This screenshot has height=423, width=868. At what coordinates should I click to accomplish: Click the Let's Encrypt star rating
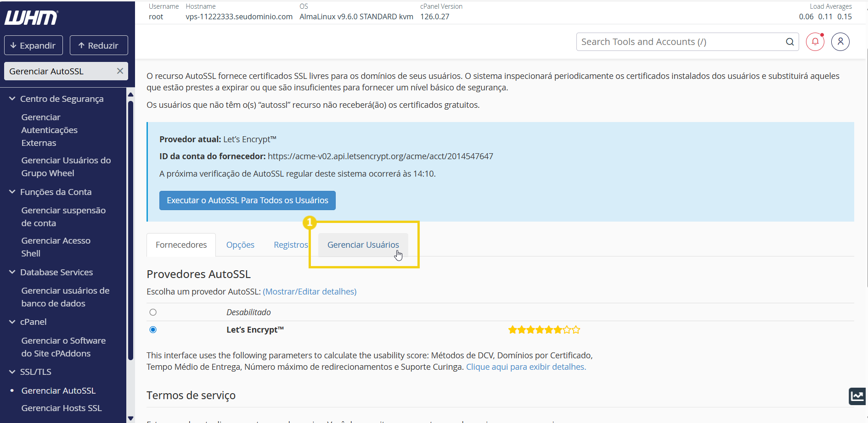click(544, 330)
